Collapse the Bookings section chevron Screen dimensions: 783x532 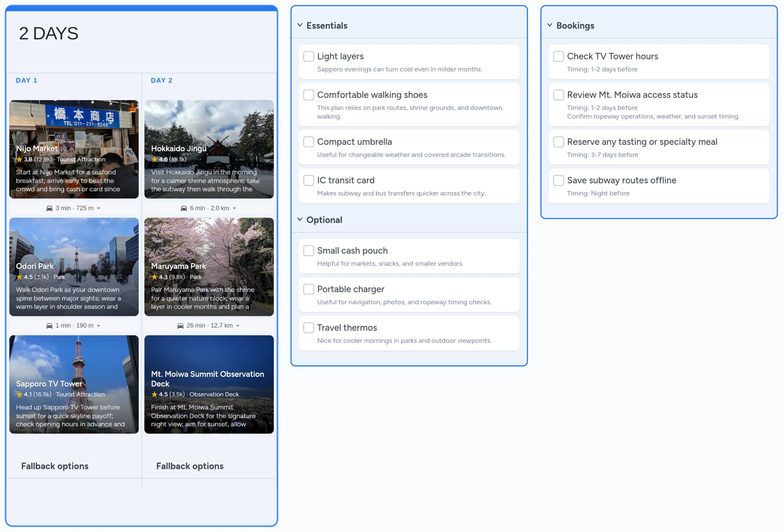click(x=549, y=25)
